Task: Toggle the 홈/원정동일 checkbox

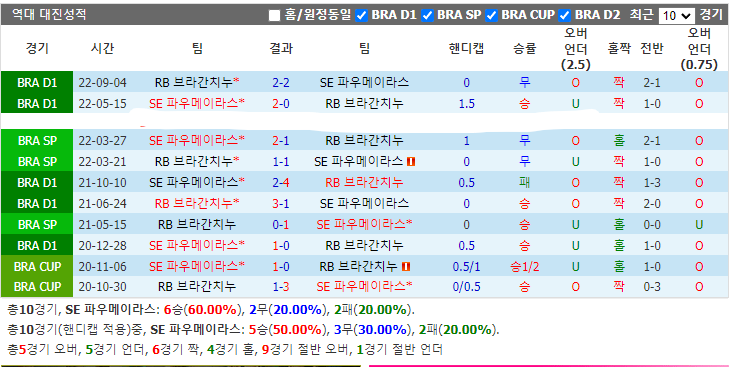Action: click(275, 15)
